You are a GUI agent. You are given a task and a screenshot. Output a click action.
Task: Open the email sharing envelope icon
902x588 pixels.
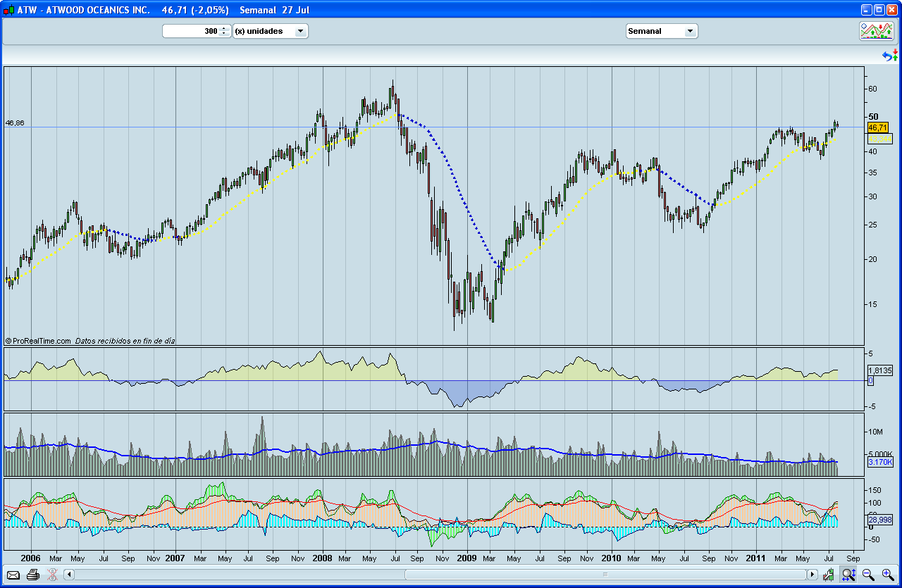click(x=13, y=575)
